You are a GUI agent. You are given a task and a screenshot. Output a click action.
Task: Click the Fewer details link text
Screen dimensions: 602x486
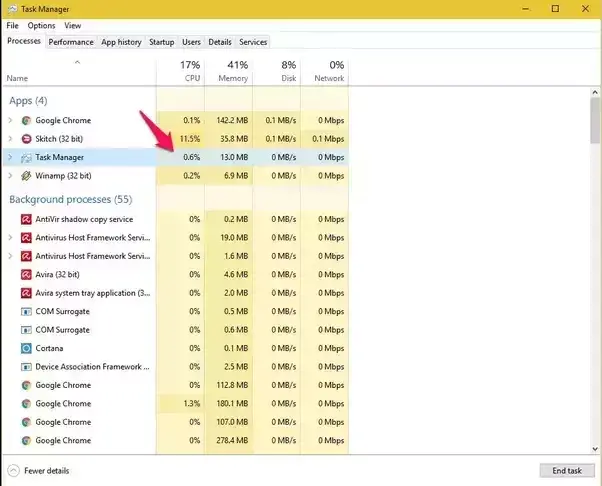tap(47, 471)
